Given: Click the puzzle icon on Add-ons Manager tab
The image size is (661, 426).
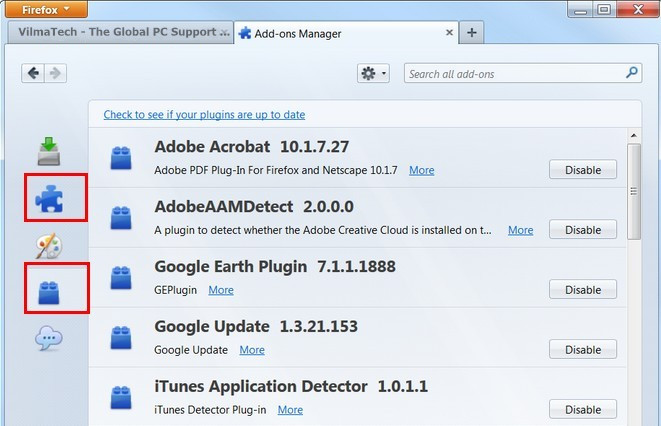Looking at the screenshot, I should 245,33.
